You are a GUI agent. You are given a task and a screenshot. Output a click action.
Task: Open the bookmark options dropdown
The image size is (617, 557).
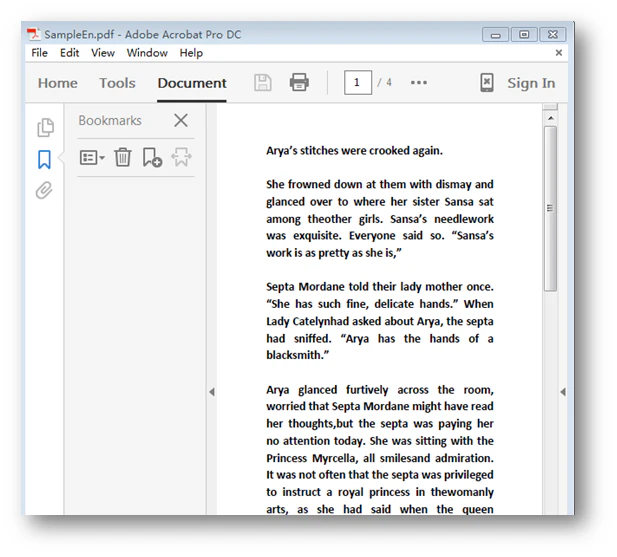pyautogui.click(x=92, y=158)
